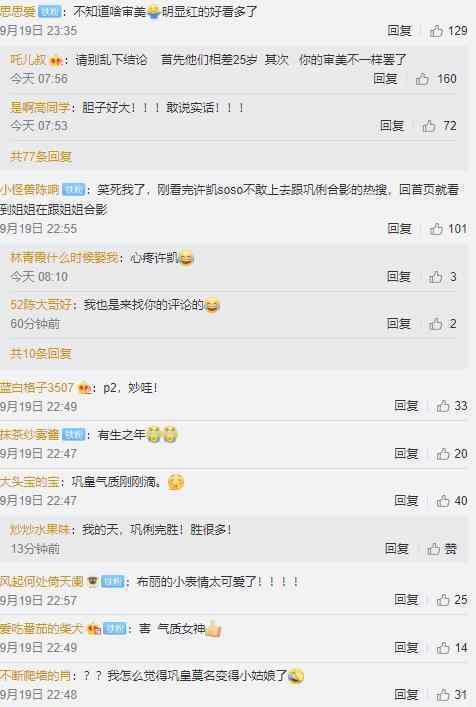Reply to the comment posted 13分钟前

point(397,549)
